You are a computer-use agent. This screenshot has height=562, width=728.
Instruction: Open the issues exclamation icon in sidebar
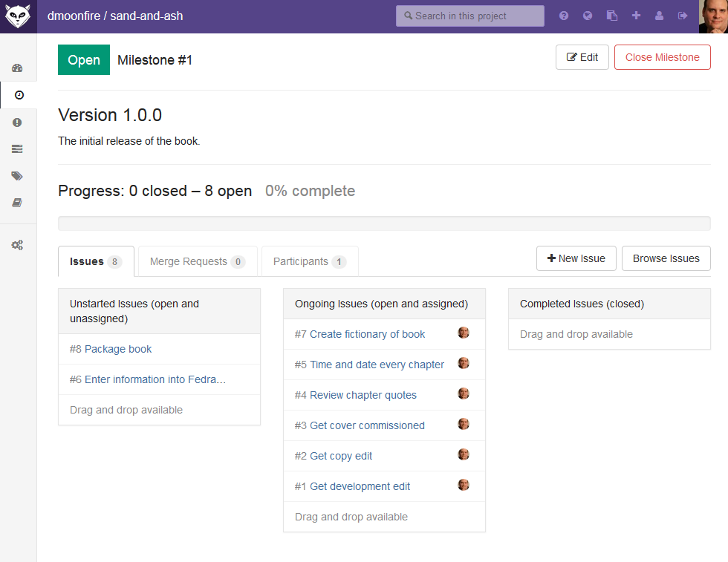17,122
